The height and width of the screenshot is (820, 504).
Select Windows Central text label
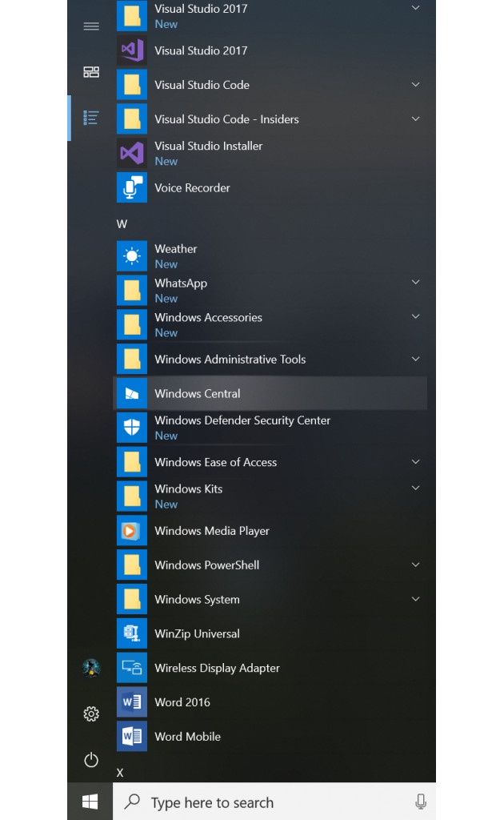click(x=198, y=393)
